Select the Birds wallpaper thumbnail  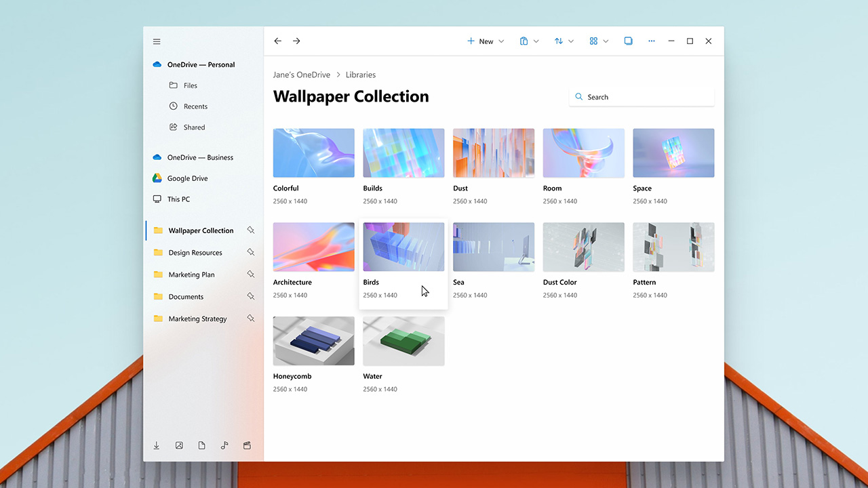click(403, 247)
